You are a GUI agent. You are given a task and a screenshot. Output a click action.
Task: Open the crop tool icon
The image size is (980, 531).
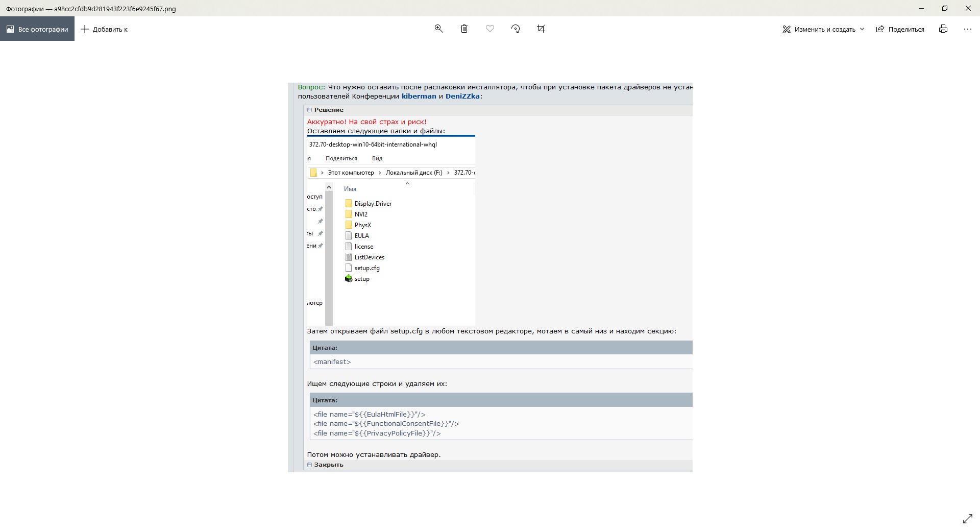coord(541,29)
